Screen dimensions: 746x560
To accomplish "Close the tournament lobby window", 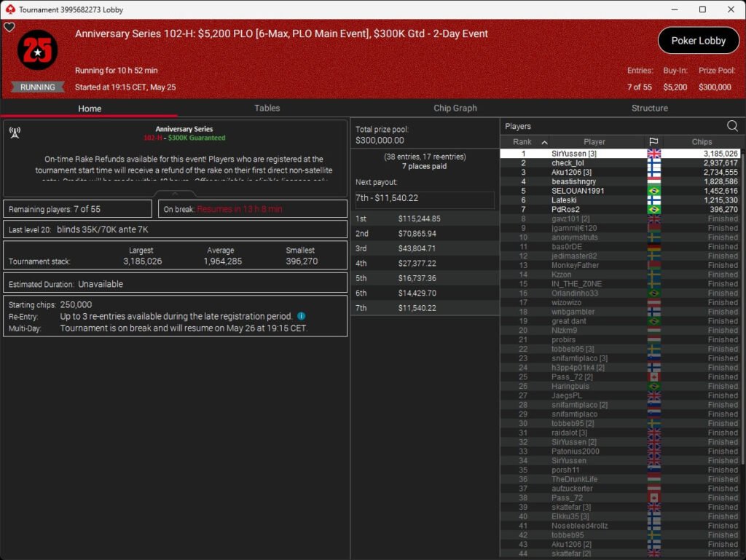I will [731, 9].
